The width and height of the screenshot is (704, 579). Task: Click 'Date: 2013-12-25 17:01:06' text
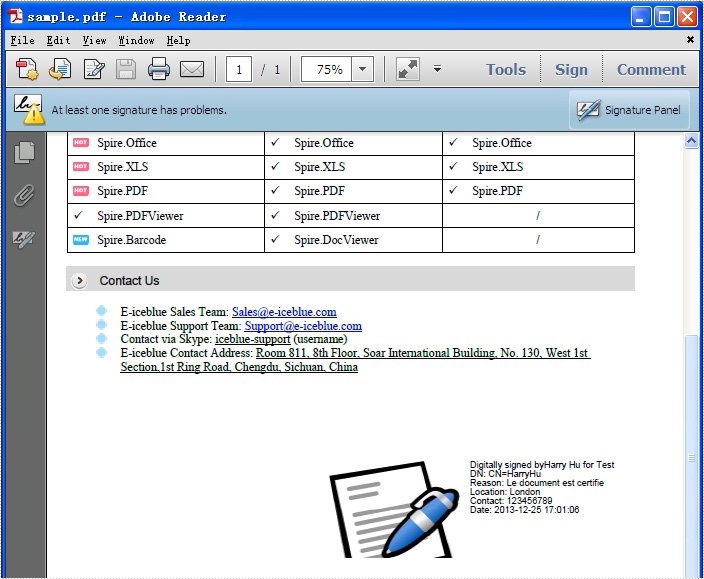coord(524,510)
